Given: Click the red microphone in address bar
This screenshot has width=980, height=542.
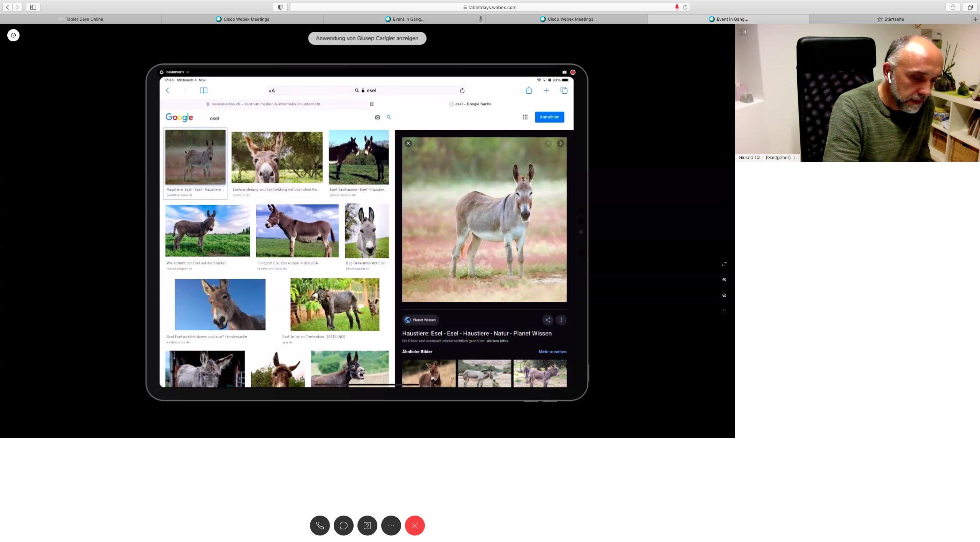Looking at the screenshot, I should tap(677, 7).
